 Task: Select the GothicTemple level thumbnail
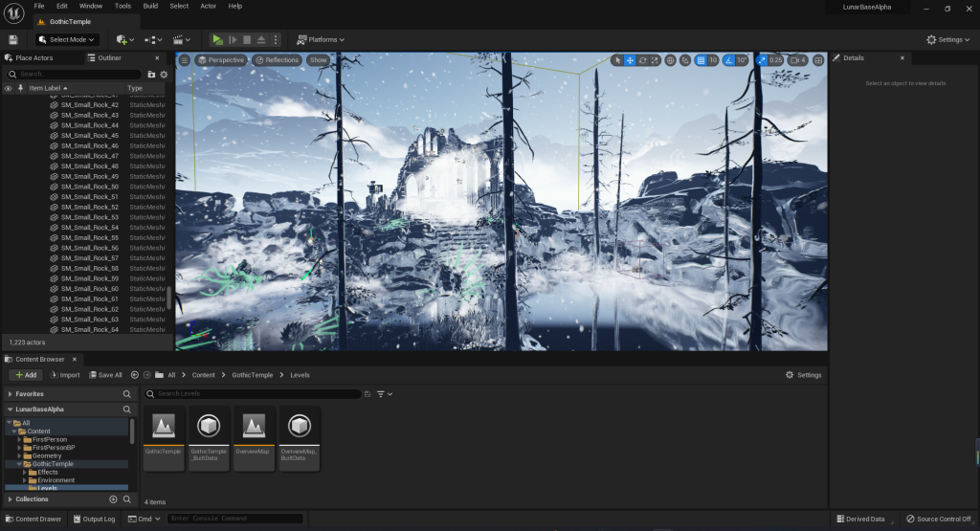tap(164, 437)
